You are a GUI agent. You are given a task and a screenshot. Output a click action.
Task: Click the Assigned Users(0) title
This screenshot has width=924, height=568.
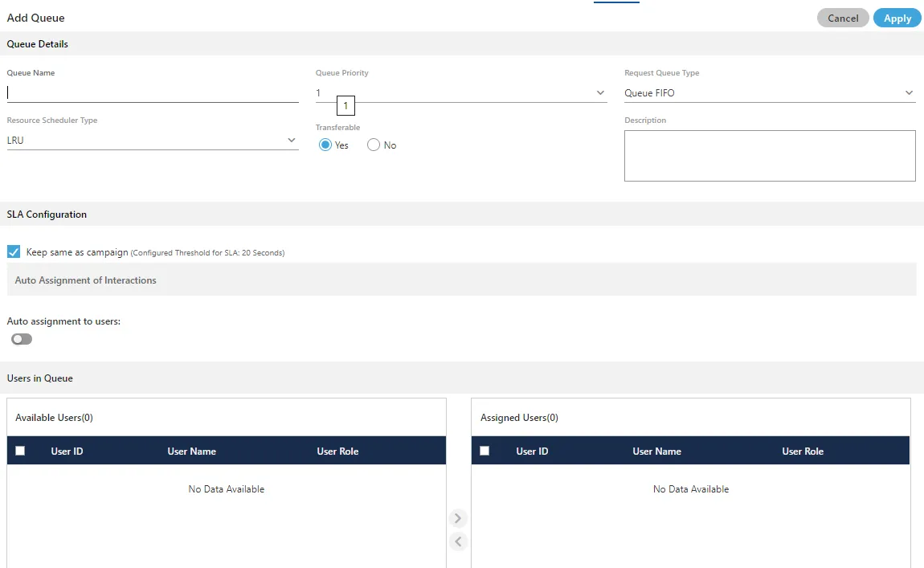click(519, 418)
